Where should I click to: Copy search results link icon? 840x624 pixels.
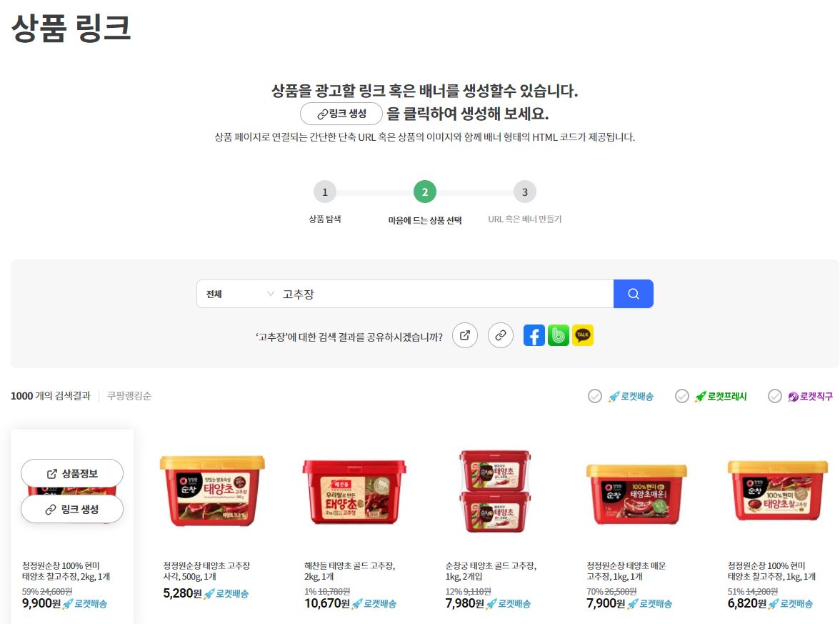coord(501,336)
